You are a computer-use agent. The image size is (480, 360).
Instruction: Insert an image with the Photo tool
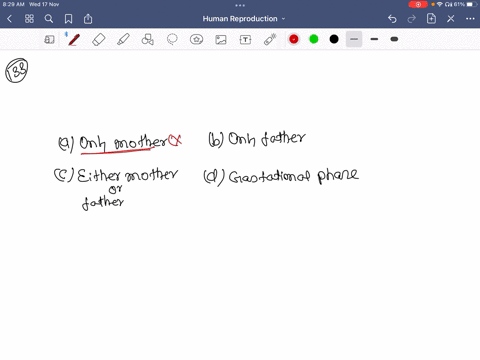[x=221, y=40]
